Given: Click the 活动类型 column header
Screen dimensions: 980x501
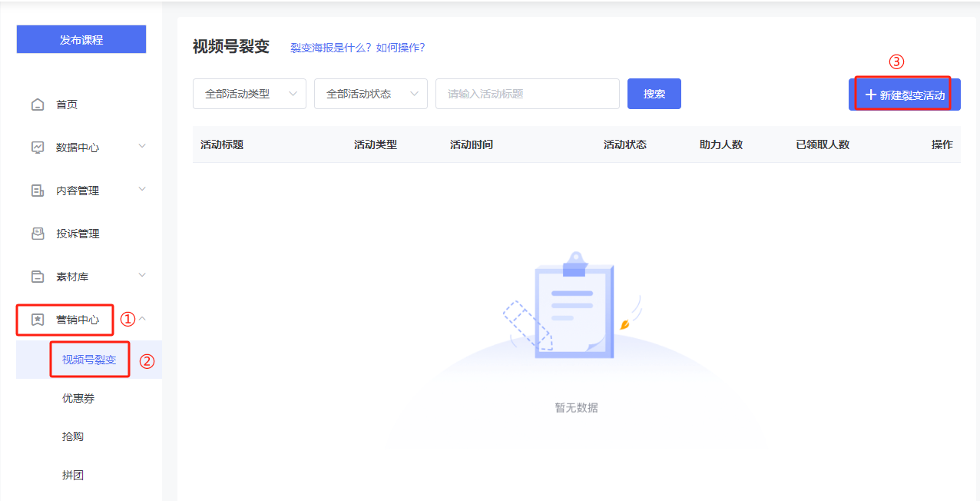Looking at the screenshot, I should (376, 144).
